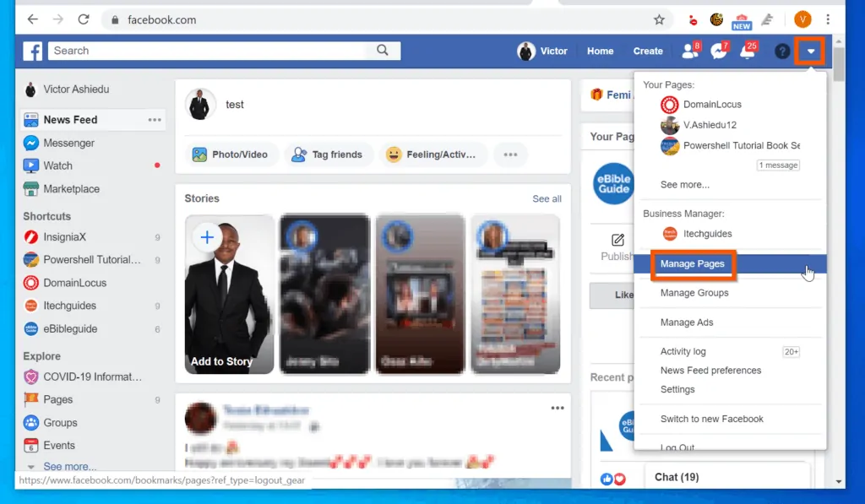Open more composer options three dots

(510, 154)
